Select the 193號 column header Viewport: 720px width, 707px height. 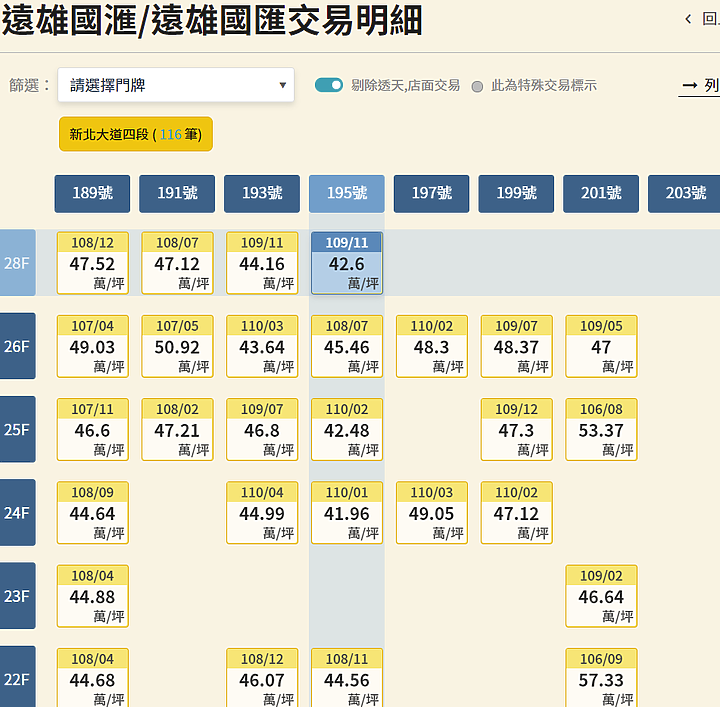[262, 193]
